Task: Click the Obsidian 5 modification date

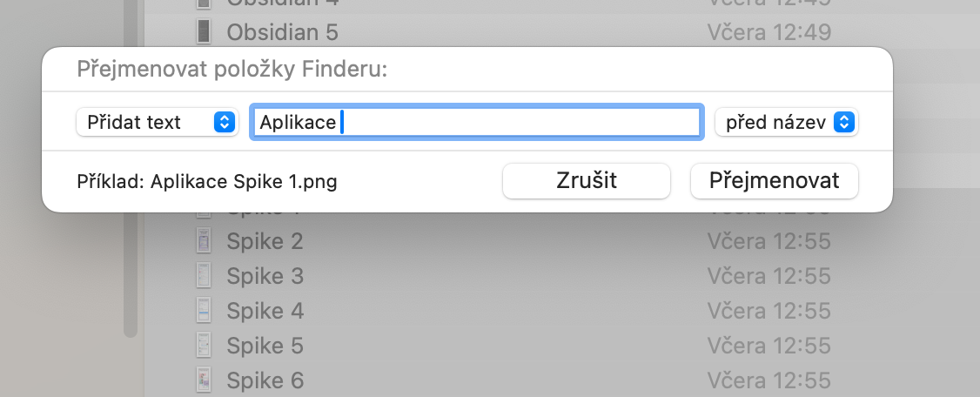Action: tap(769, 32)
